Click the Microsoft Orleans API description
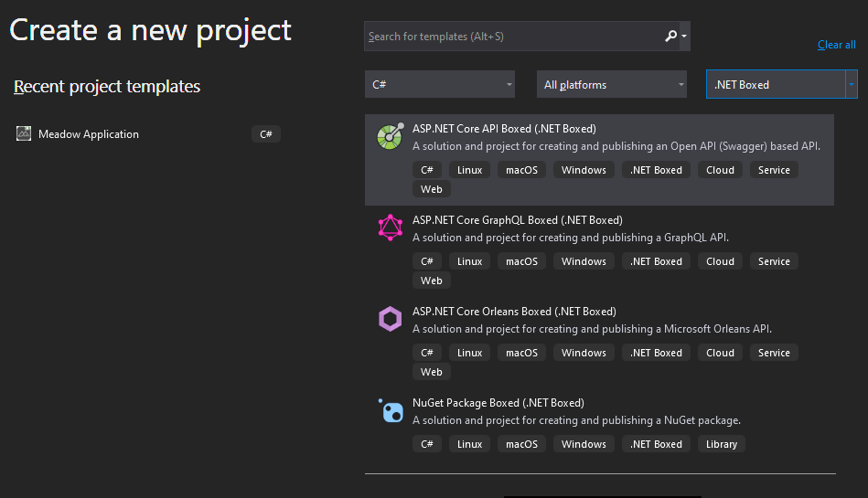Screen dimensions: 868x498 coord(592,329)
